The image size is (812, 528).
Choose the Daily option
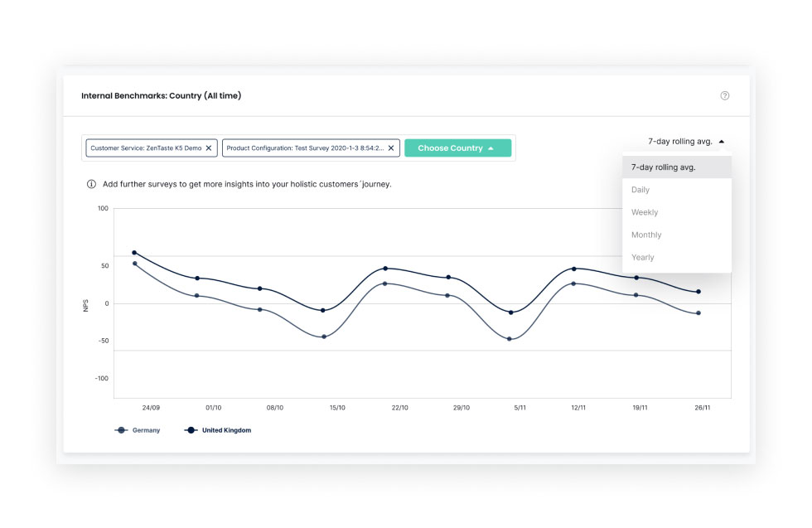tap(676, 190)
